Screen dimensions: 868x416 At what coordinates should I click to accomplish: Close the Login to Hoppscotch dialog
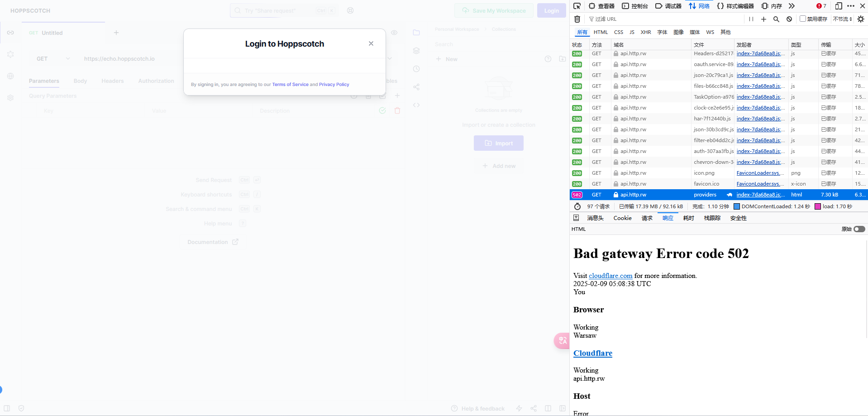(x=371, y=43)
